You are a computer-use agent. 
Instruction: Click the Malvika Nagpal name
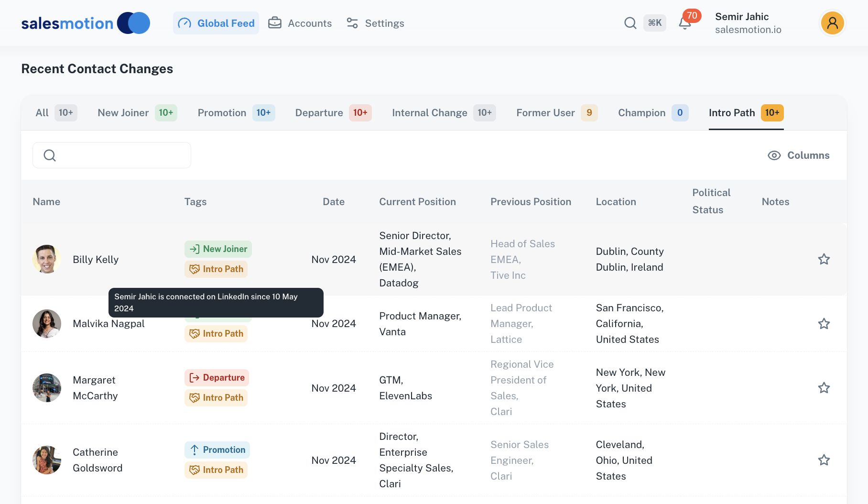[x=108, y=324]
